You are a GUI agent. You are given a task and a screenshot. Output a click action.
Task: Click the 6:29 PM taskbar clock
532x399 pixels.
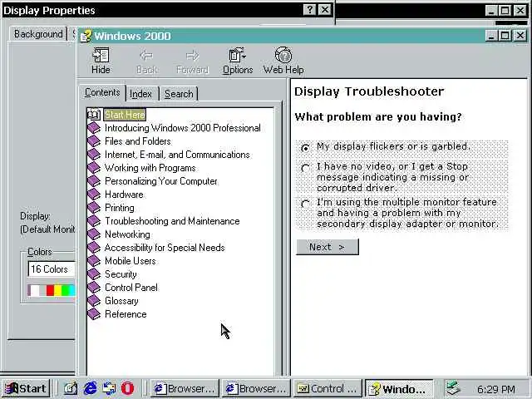(495, 389)
